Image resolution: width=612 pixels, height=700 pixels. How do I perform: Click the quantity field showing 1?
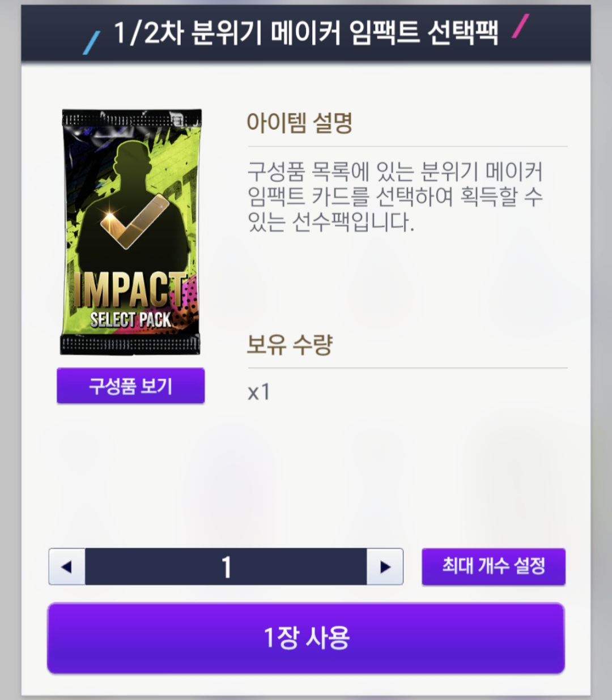pos(226,566)
